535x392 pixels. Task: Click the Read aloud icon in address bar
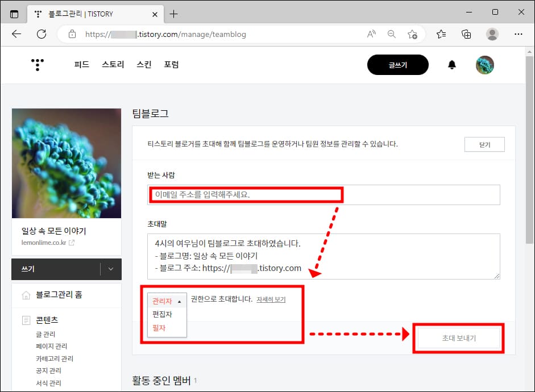coord(371,34)
